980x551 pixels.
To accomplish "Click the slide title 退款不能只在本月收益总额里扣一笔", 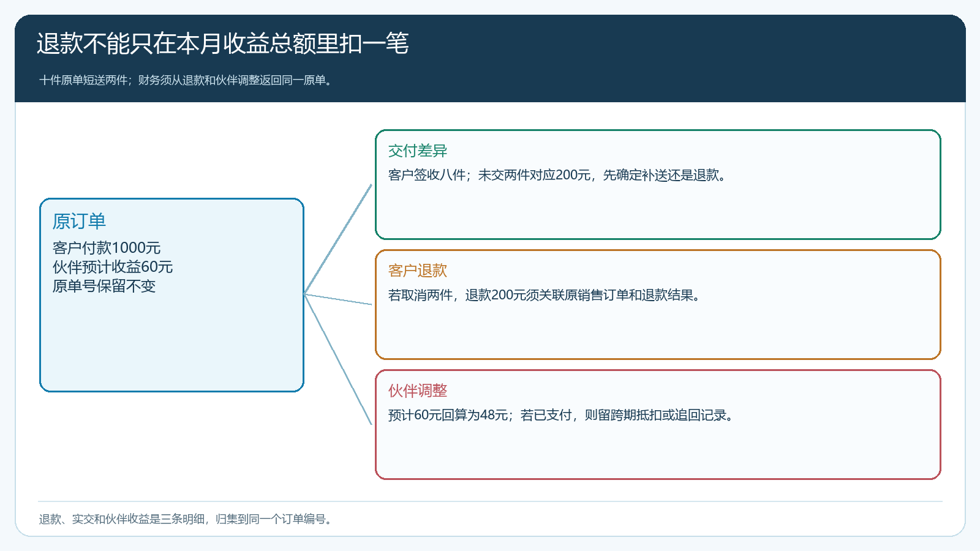I will click(222, 43).
